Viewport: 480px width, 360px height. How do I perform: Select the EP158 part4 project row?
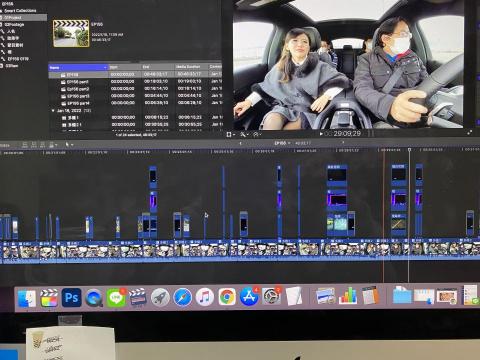point(135,103)
